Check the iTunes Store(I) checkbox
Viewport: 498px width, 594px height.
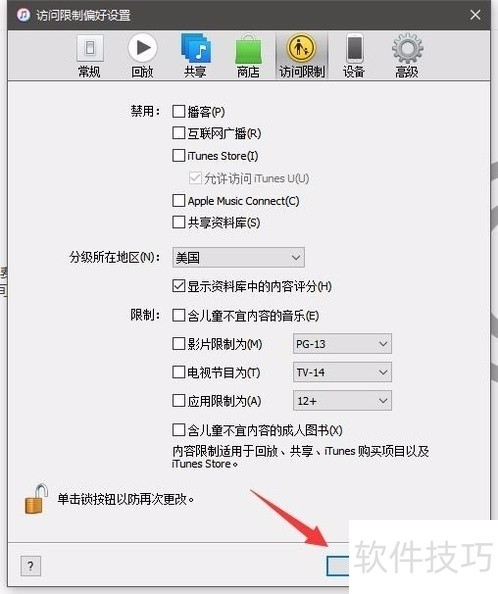click(x=178, y=155)
